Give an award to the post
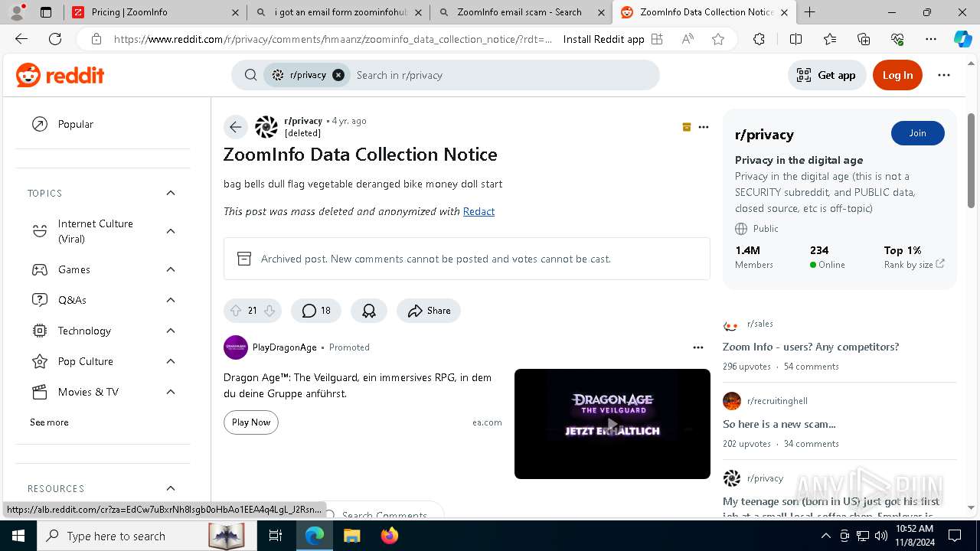 click(369, 311)
